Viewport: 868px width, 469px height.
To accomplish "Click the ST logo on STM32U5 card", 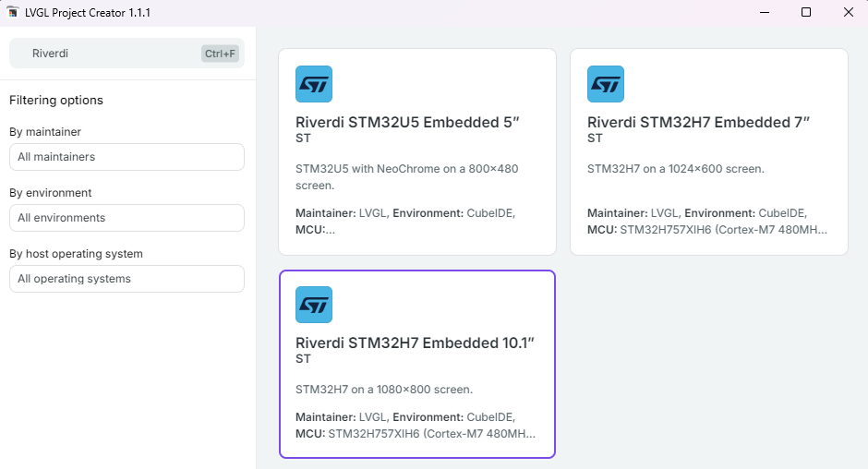I will (314, 84).
